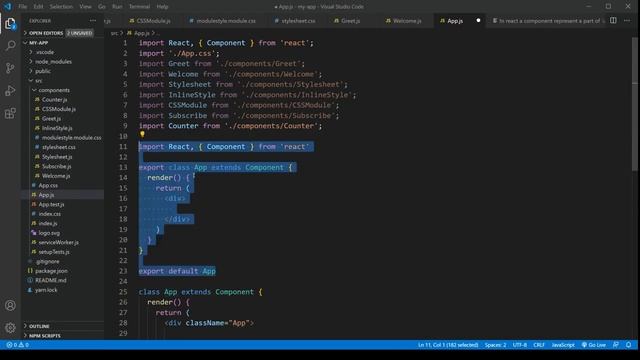This screenshot has height=360, width=640.
Task: Expand node_modules folder
Action: tap(62, 62)
